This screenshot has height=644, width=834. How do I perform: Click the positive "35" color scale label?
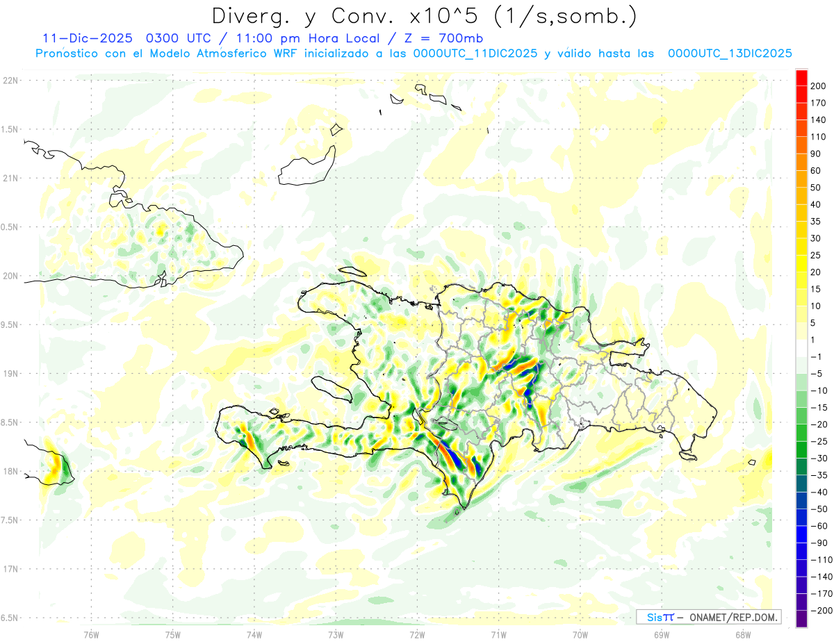pyautogui.click(x=816, y=221)
